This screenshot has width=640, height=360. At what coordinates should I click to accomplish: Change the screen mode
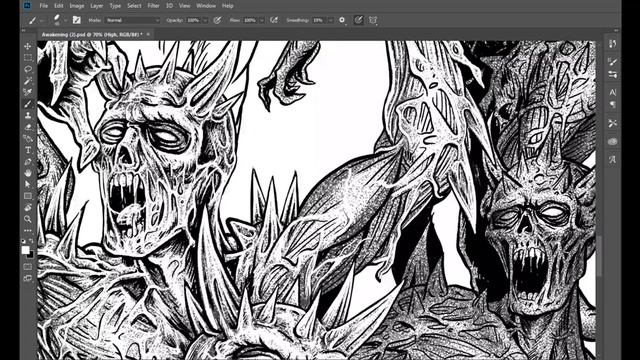(x=28, y=278)
